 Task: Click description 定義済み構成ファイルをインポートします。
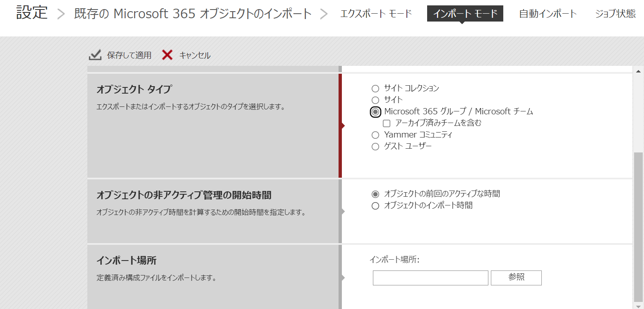click(x=157, y=278)
